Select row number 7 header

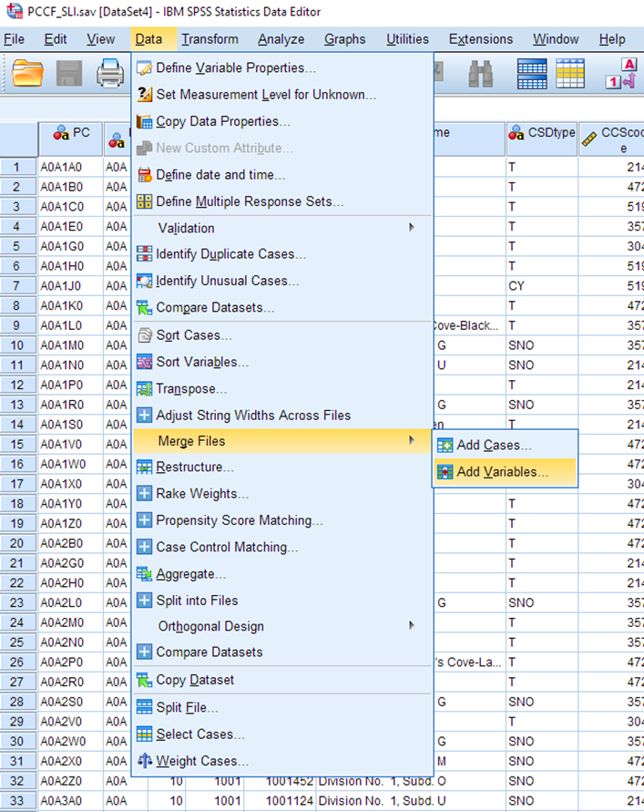click(18, 286)
